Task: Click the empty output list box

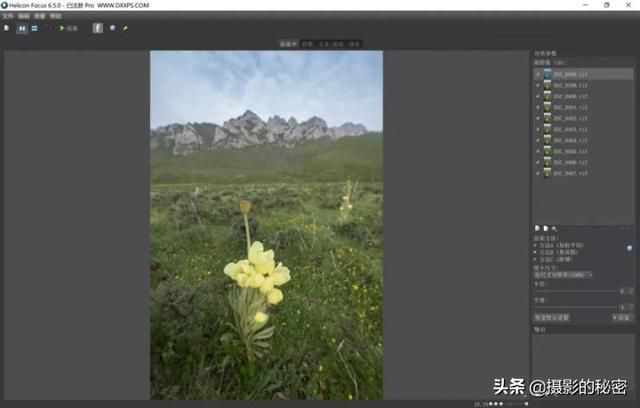Action: pyautogui.click(x=584, y=366)
